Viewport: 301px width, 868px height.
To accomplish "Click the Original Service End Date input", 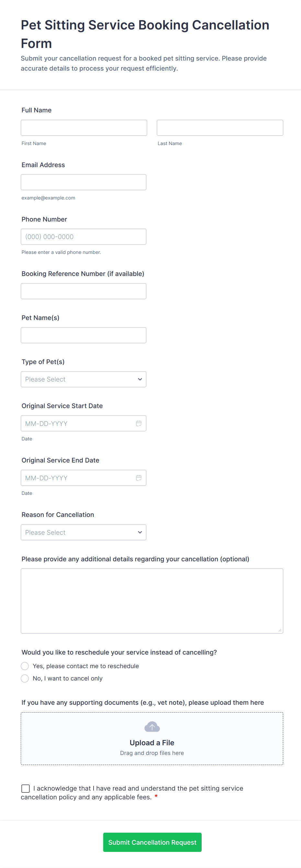I will tap(77, 478).
